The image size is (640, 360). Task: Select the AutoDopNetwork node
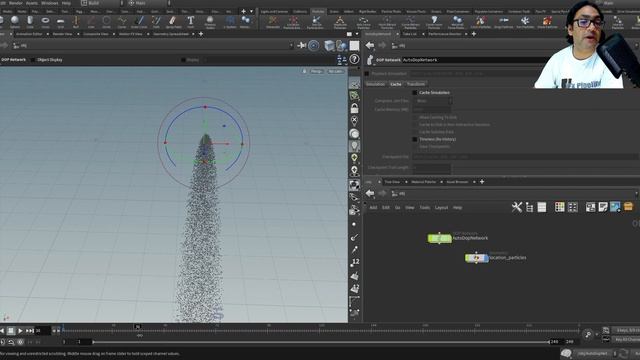[440, 238]
